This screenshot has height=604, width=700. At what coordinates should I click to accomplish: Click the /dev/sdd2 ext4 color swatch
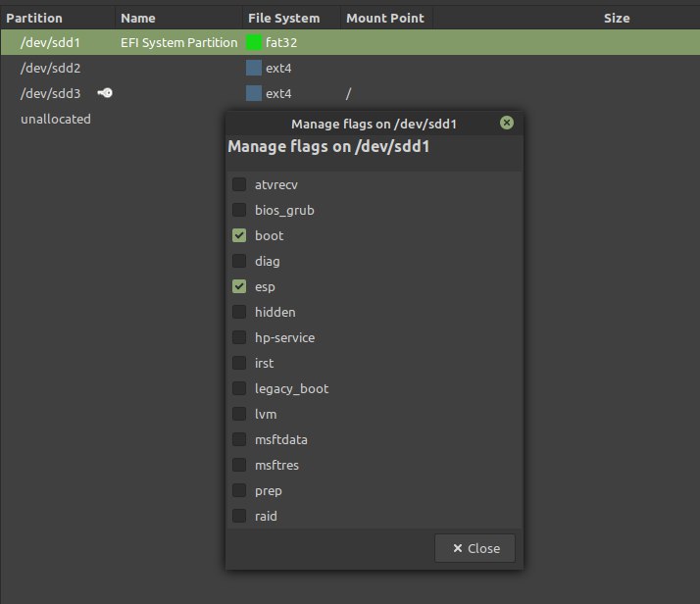pos(254,68)
